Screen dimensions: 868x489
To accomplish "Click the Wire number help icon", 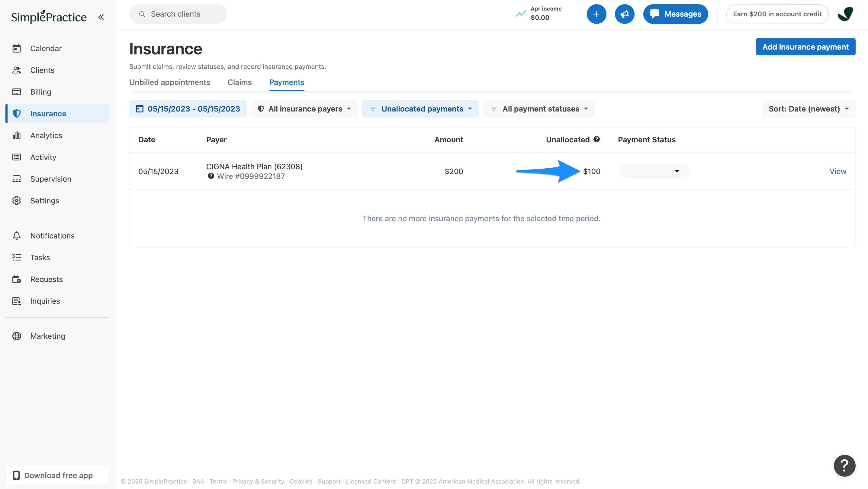I will pos(211,176).
